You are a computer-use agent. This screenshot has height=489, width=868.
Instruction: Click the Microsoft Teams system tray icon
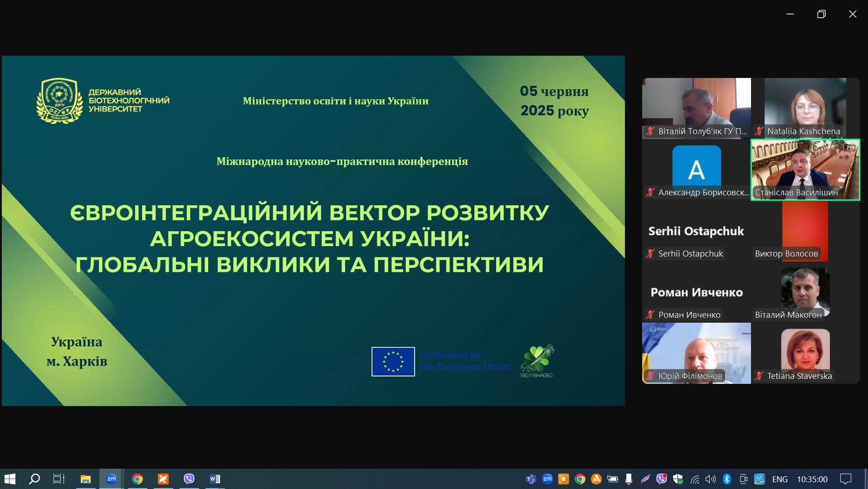click(531, 479)
